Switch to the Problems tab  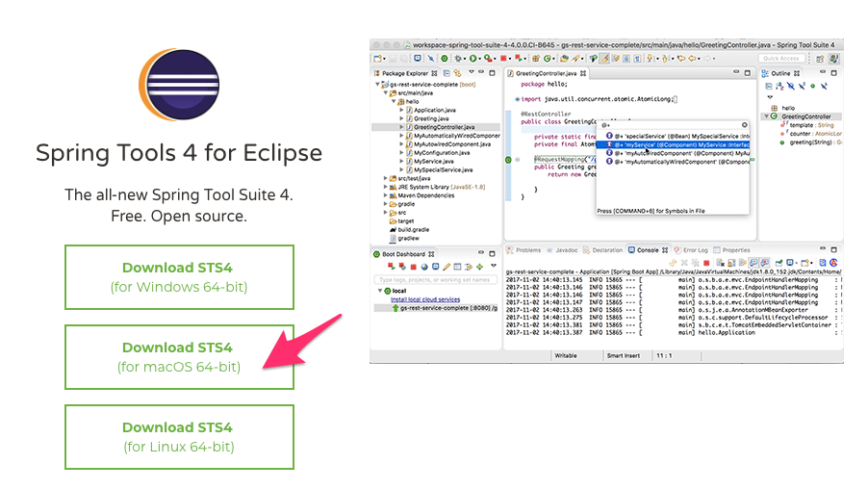click(x=523, y=250)
